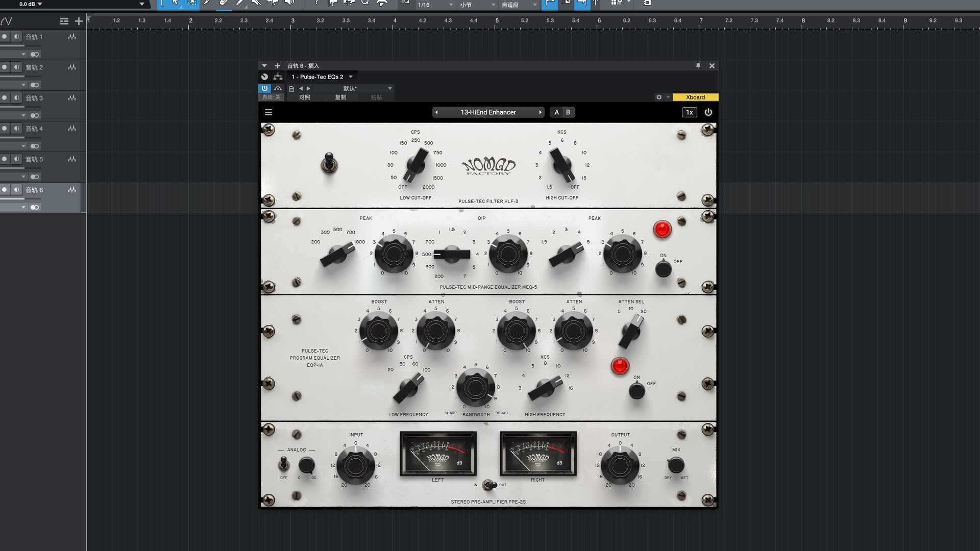Add an insert using the plus icon
Image resolution: width=980 pixels, height=551 pixels.
(277, 66)
